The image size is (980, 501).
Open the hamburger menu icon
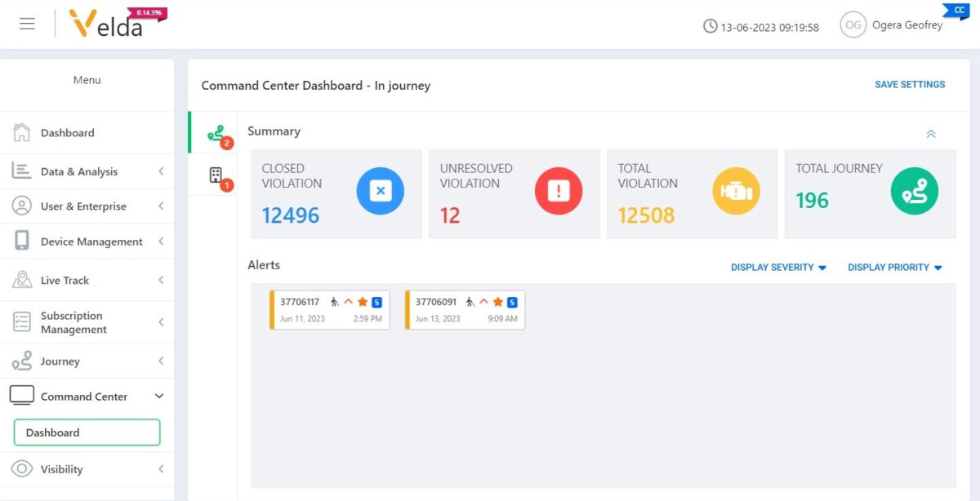[27, 24]
